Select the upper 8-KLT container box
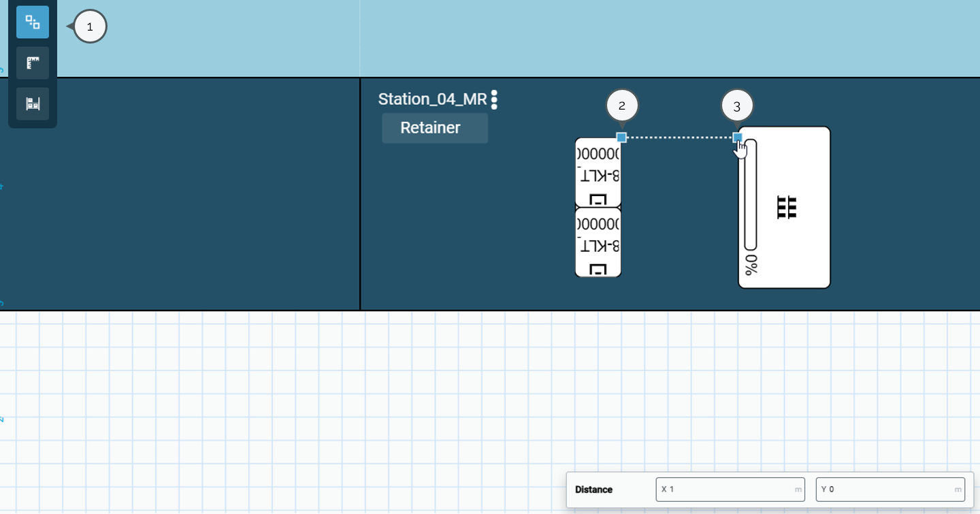The width and height of the screenshot is (980, 514). coord(598,172)
